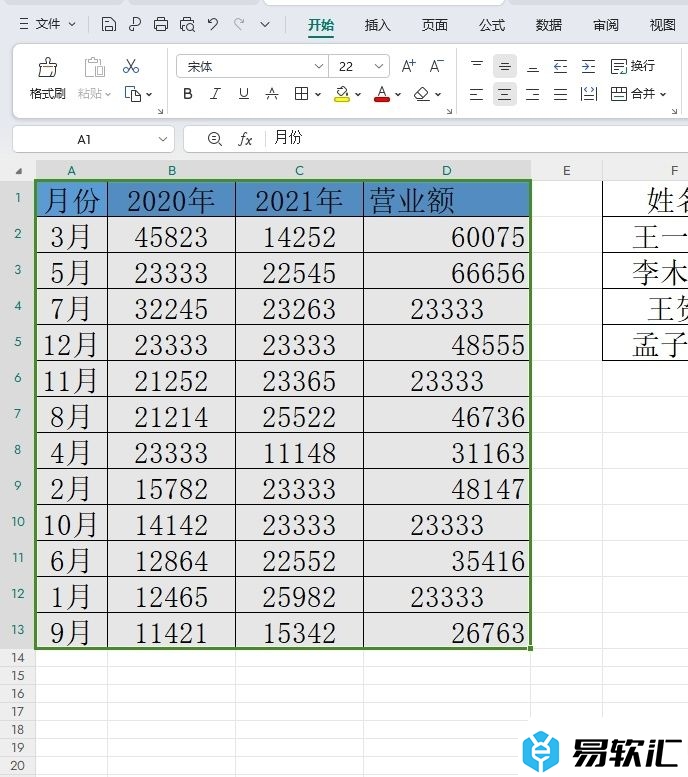Expand clear formatting dropdown arrow
The image size is (688, 777).
(x=438, y=94)
